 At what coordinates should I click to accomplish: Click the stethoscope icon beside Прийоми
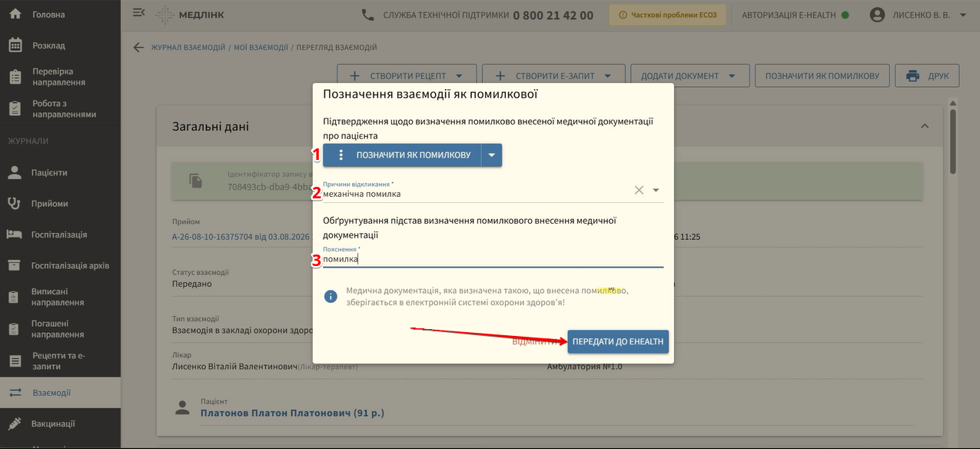coord(15,204)
